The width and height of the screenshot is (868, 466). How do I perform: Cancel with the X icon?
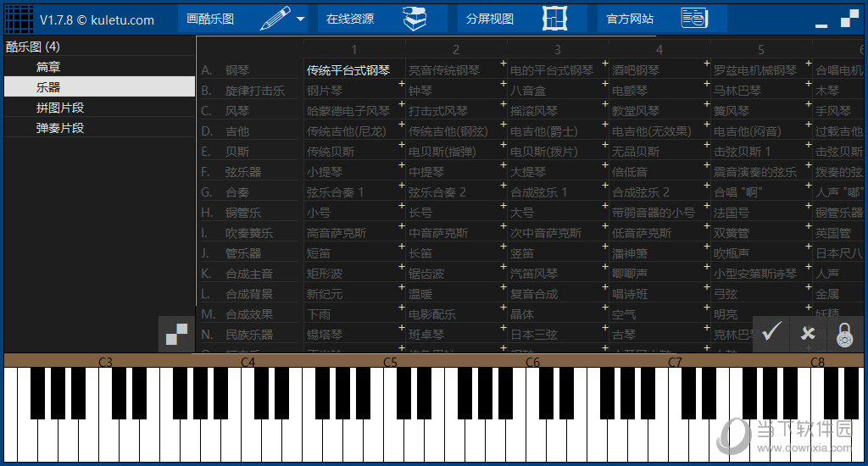[x=808, y=333]
